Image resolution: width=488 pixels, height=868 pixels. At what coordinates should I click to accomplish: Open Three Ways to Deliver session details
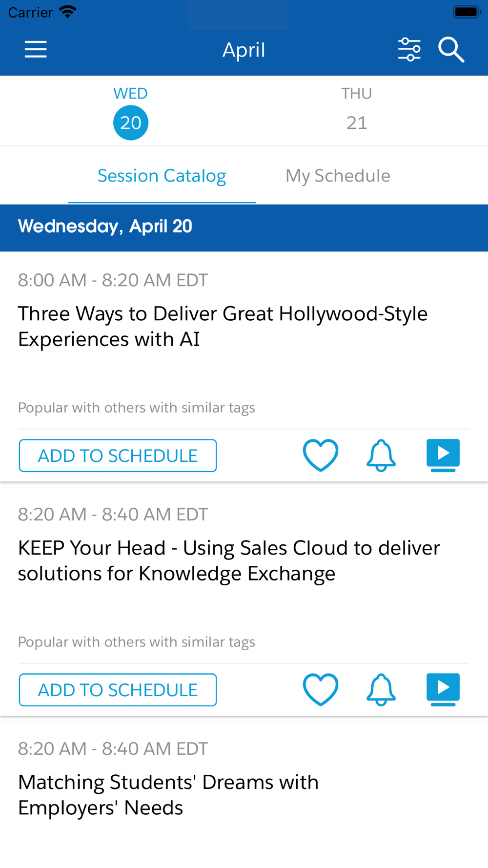(x=223, y=326)
